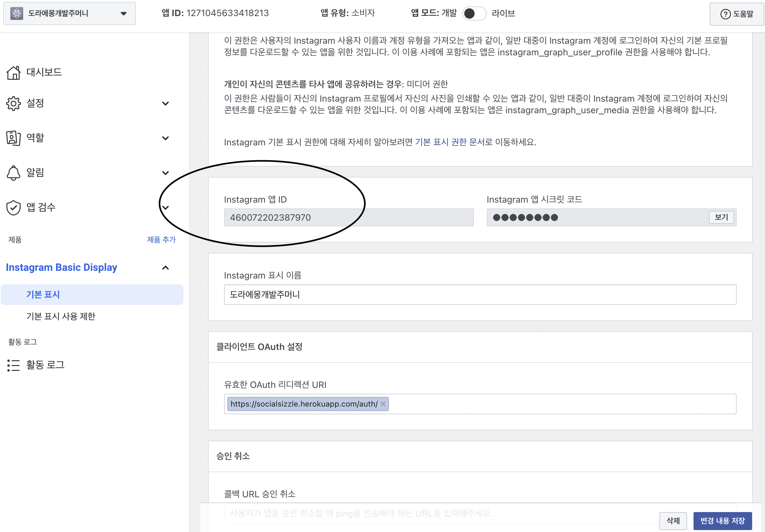Viewport: 765px width, 532px height.
Task: Click the Instagram display name field
Action: pyautogui.click(x=480, y=294)
